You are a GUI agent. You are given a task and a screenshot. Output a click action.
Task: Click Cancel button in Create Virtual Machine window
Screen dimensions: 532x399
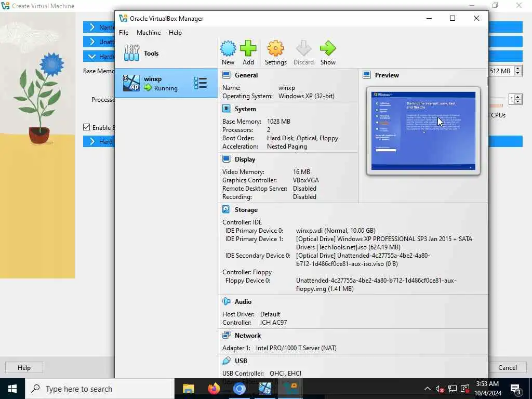(507, 367)
